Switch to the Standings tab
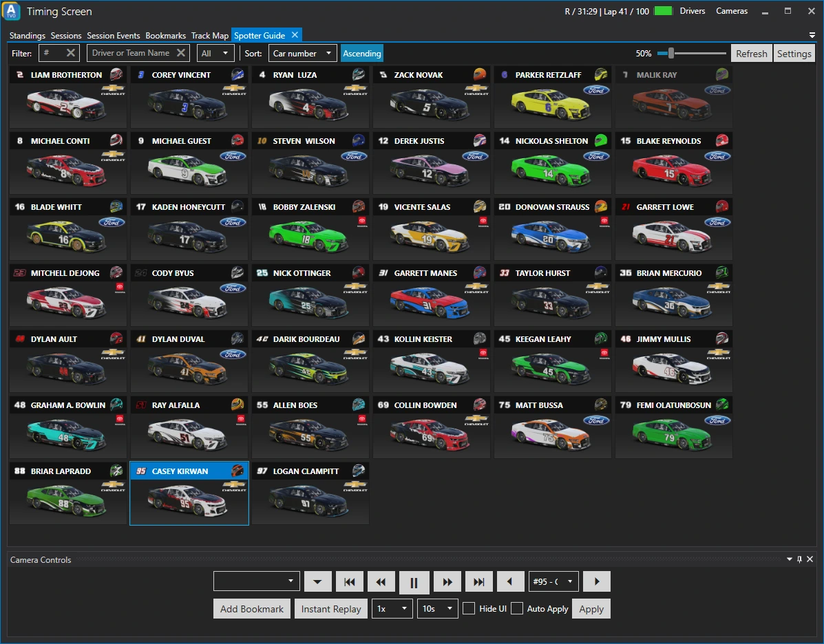824x644 pixels. (x=28, y=35)
